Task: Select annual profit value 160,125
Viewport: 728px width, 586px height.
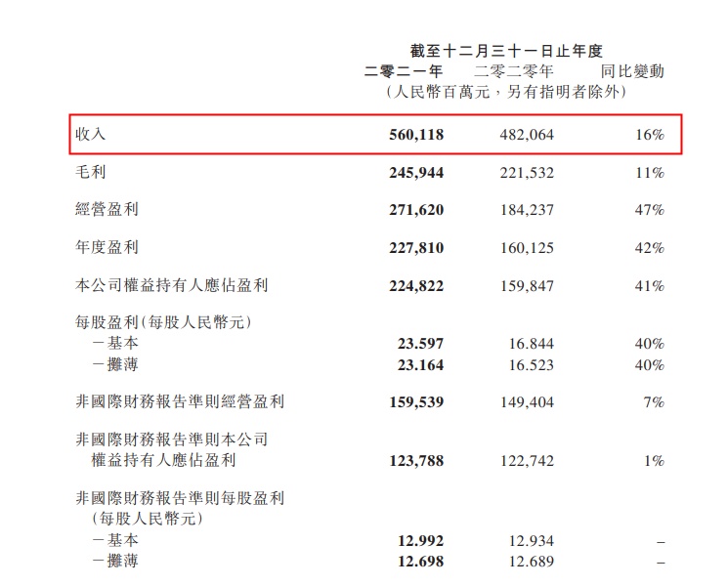Action: tap(527, 248)
